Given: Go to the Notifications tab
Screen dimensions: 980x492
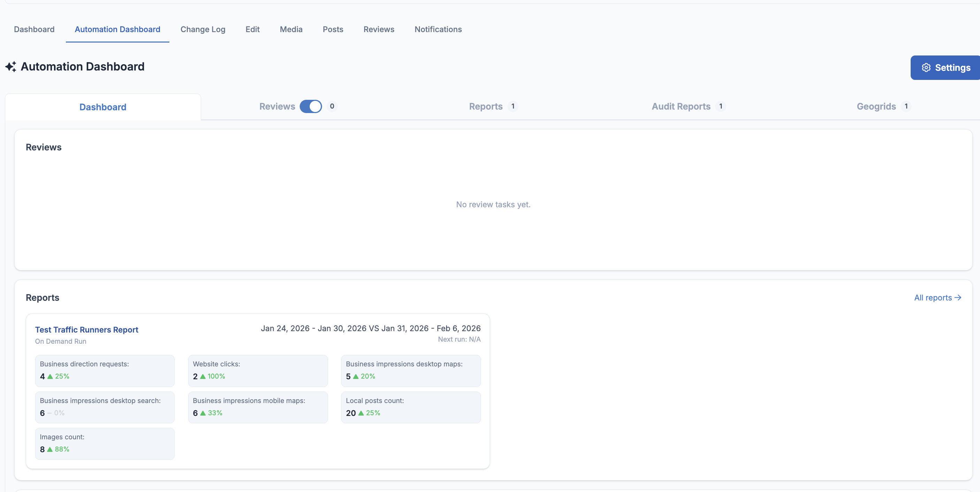Looking at the screenshot, I should pos(438,29).
